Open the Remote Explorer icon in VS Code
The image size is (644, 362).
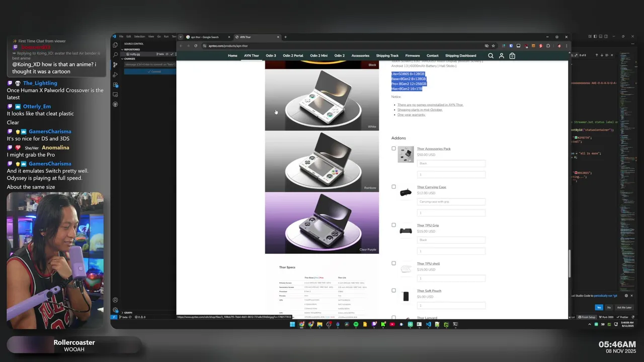(x=115, y=95)
